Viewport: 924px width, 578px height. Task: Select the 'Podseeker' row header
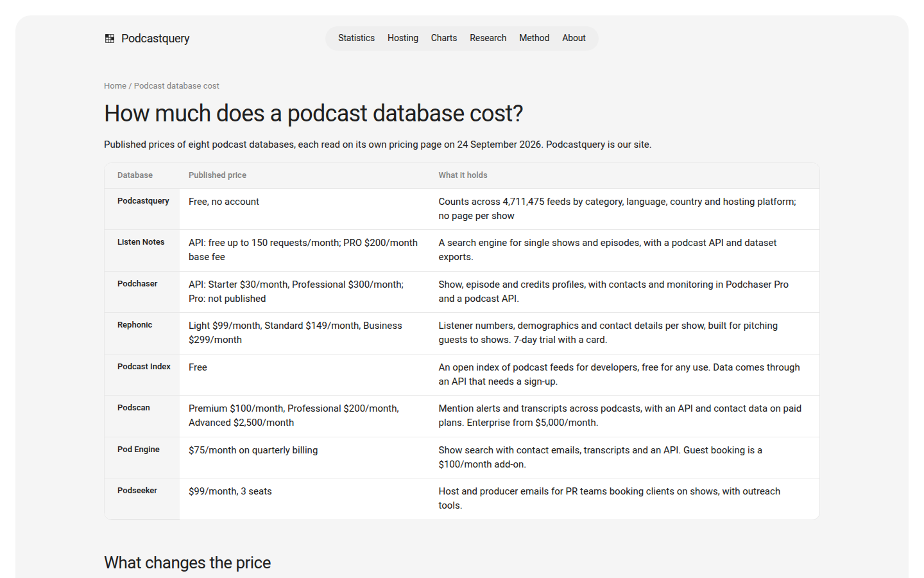(142, 499)
